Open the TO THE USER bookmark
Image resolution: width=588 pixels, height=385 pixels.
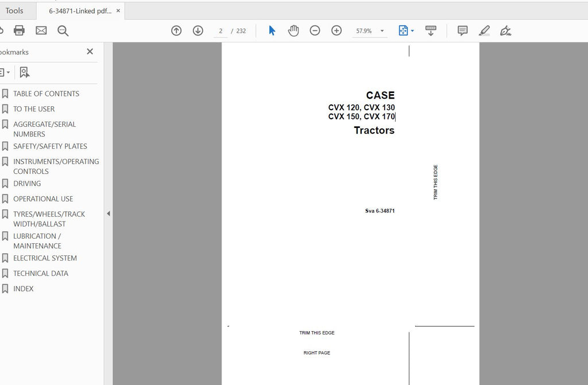coord(34,109)
